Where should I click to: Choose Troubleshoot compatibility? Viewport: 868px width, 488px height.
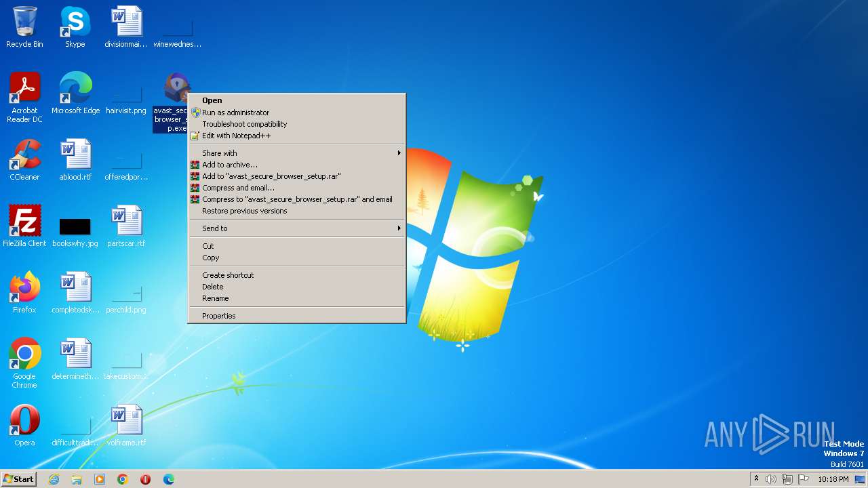pos(297,124)
